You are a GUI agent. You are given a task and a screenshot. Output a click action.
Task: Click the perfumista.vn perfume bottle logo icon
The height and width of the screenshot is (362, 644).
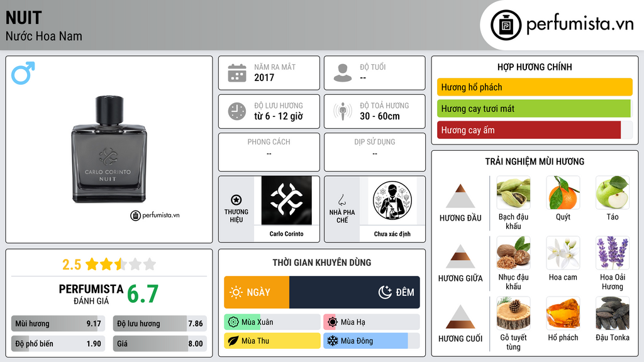[x=506, y=25]
